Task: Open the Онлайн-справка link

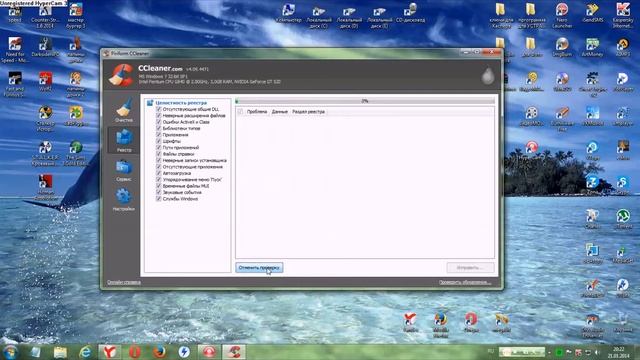Action: pos(124,282)
